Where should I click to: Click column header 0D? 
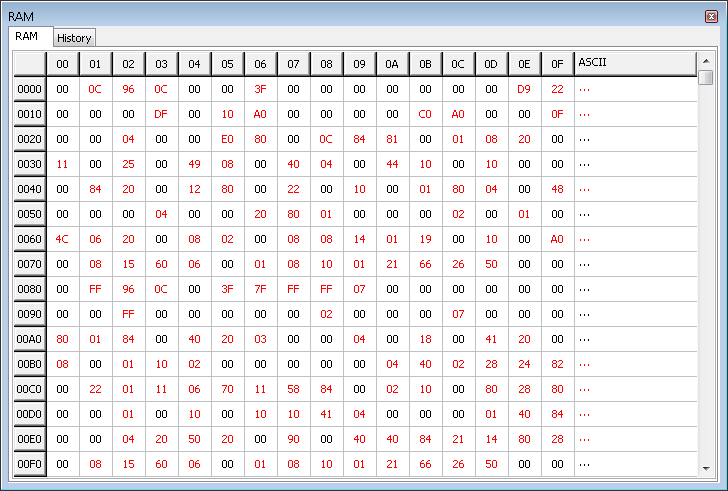(x=491, y=64)
